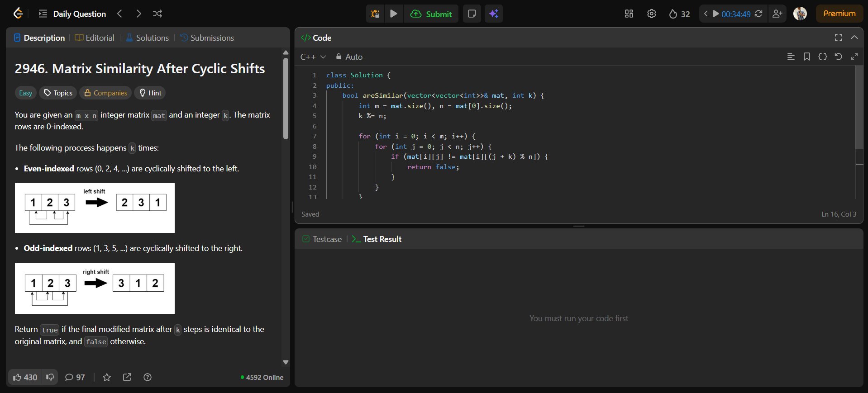Star this problem as favorite
868x393 pixels.
107,377
